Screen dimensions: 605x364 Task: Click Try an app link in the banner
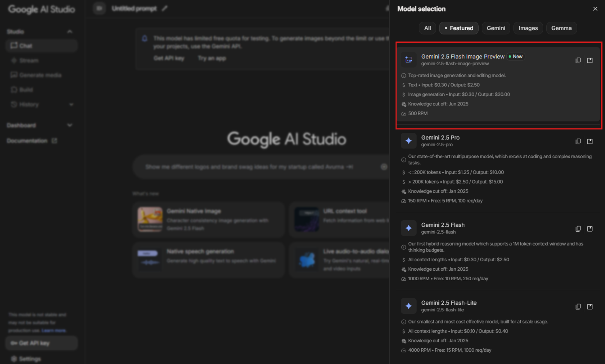[212, 58]
